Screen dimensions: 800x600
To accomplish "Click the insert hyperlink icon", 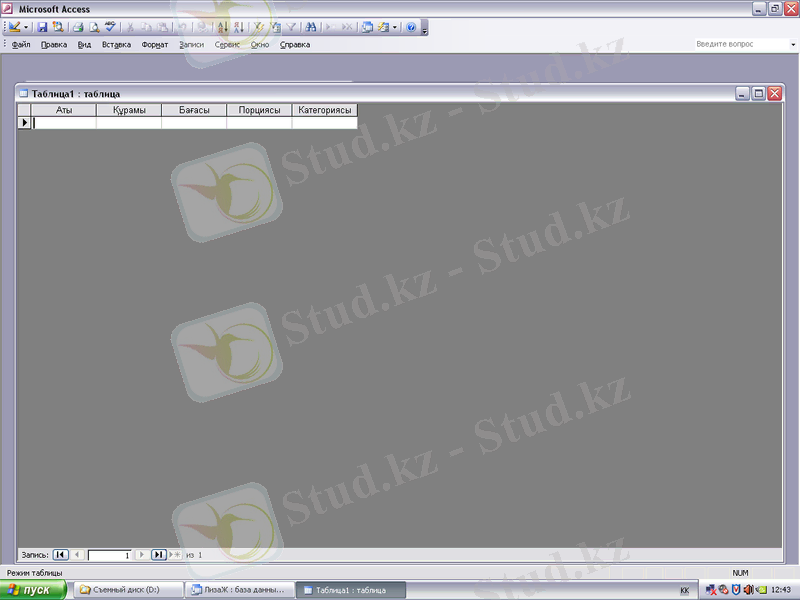I will pos(203,27).
